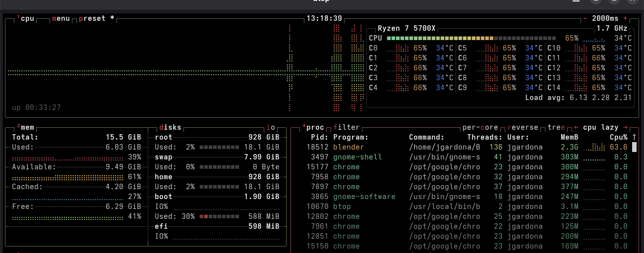Click the overall CPU usage meter bar
Viewport: 644px width, 253px height.
[472, 38]
